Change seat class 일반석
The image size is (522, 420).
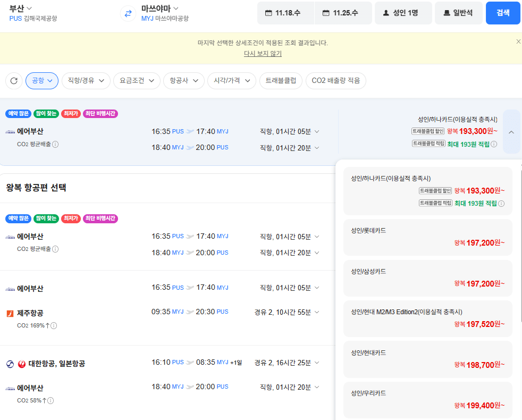[458, 13]
